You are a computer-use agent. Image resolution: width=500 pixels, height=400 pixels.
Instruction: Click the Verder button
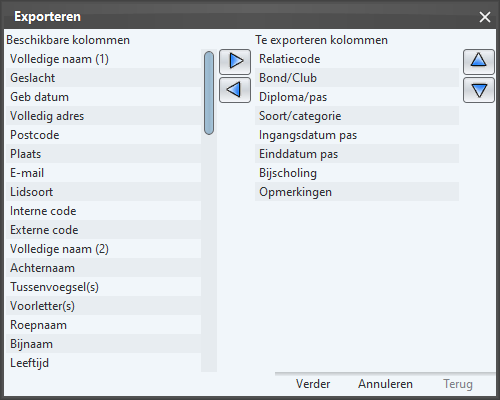313,384
